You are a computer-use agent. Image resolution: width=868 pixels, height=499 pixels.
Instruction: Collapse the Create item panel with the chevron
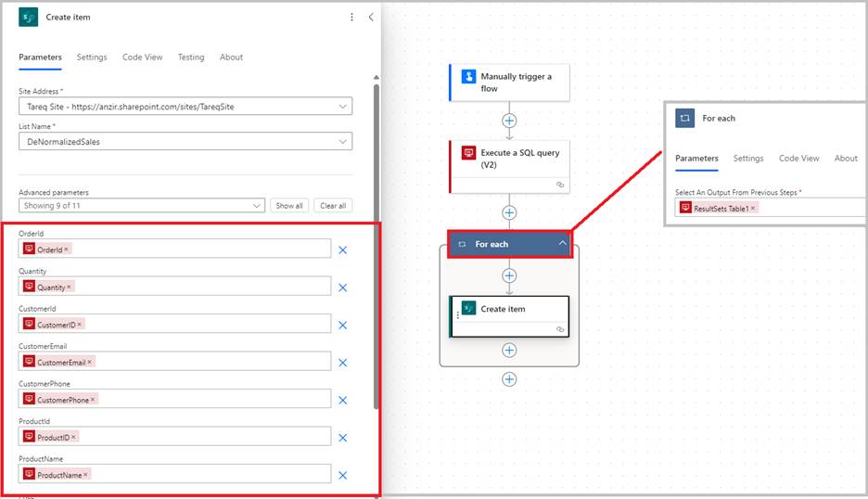click(x=371, y=18)
